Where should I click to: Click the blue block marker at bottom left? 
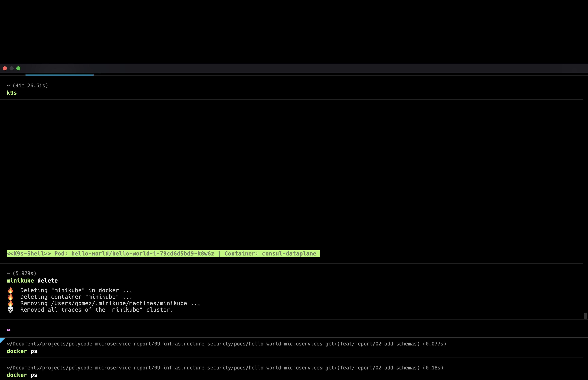2,341
